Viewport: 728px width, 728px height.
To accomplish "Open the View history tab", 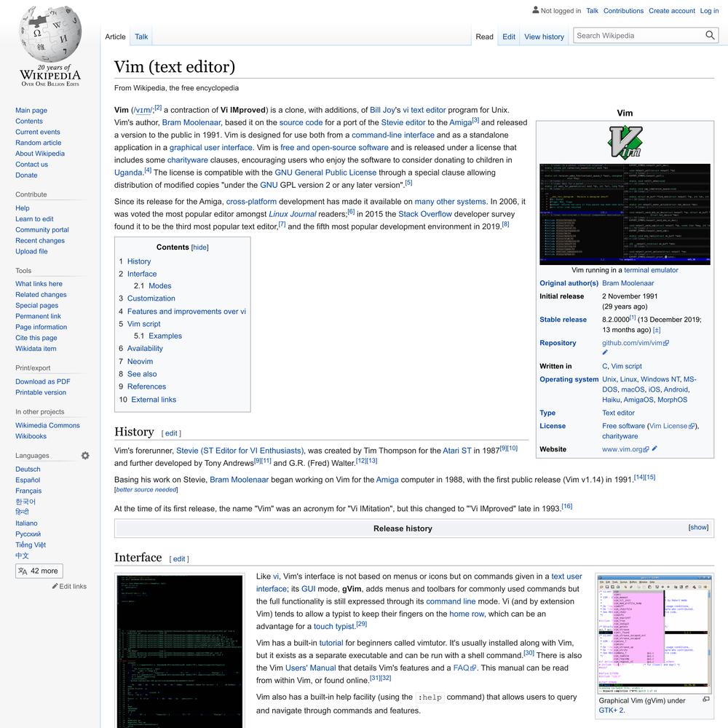I will click(544, 36).
